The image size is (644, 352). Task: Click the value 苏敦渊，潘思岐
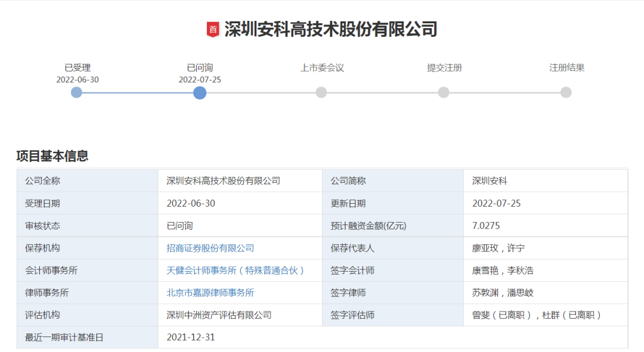503,292
